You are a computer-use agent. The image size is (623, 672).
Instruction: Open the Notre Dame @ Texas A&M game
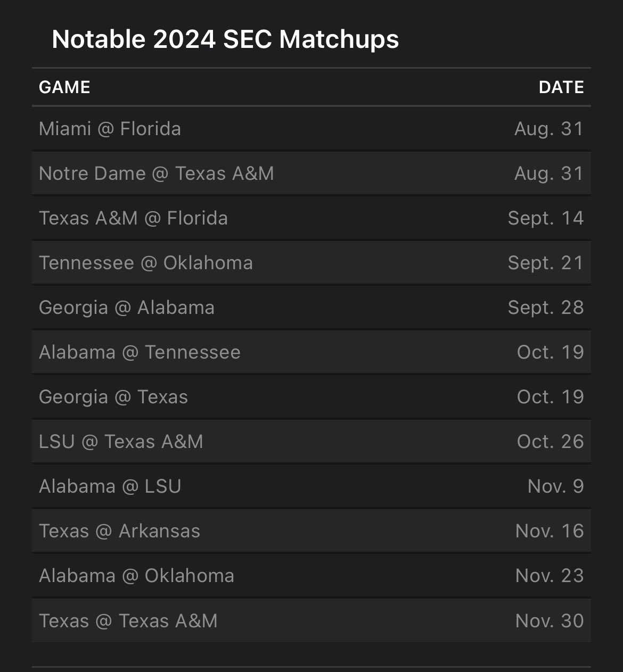[x=311, y=173]
